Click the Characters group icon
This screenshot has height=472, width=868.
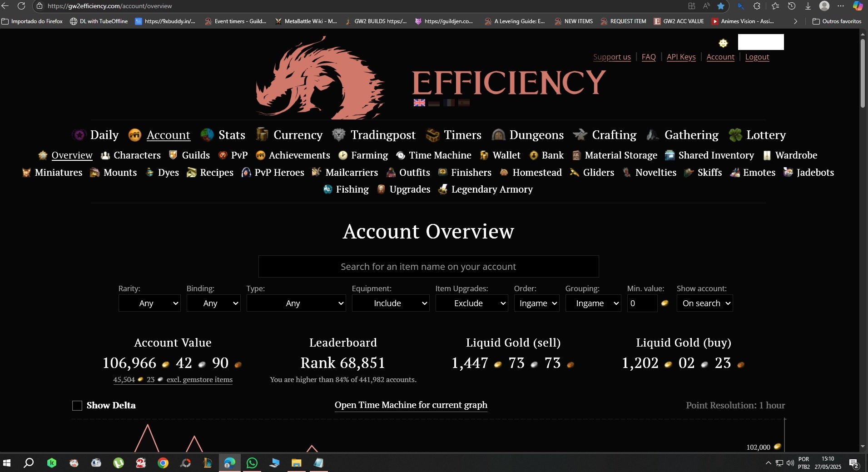pyautogui.click(x=105, y=155)
